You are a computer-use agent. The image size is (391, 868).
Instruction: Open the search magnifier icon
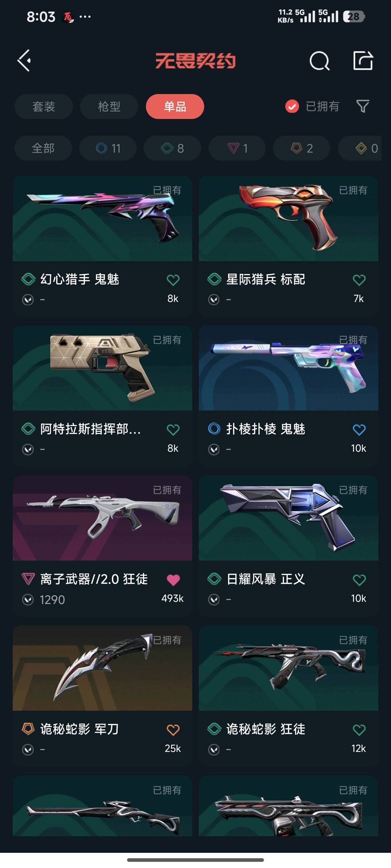319,61
